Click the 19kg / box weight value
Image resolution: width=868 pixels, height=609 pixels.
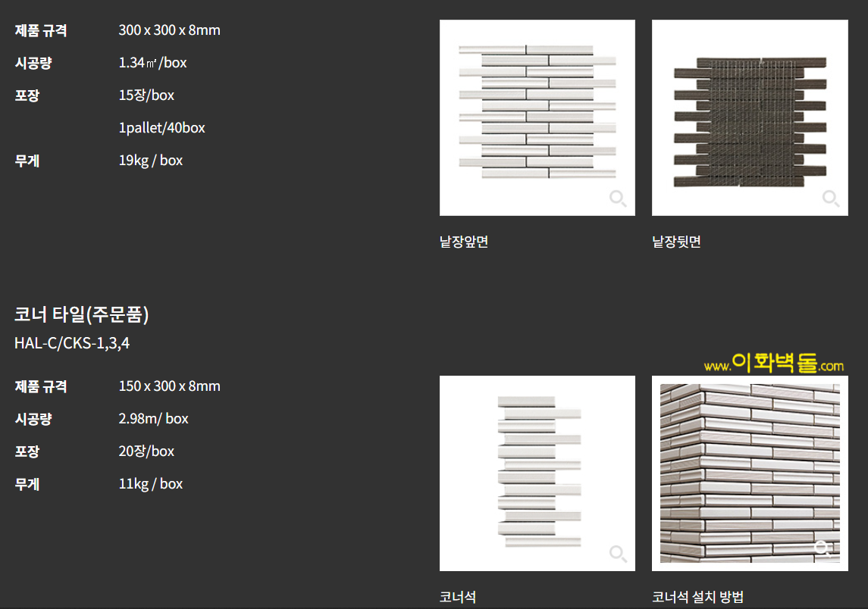point(150,161)
